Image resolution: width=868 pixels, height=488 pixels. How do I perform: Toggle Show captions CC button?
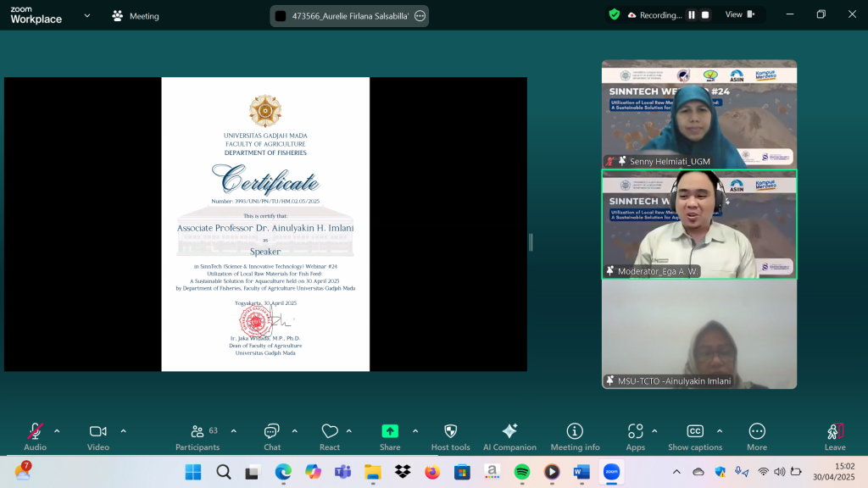pos(695,436)
